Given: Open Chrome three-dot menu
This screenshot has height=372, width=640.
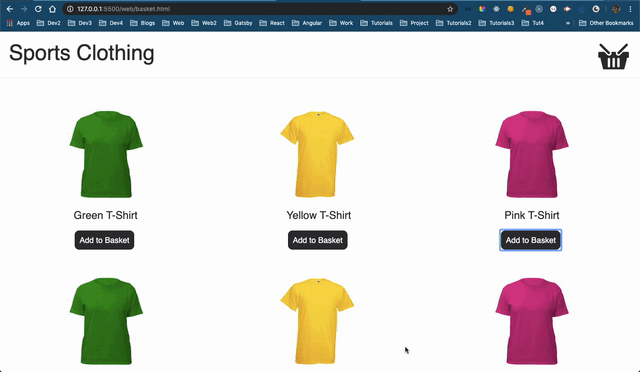Looking at the screenshot, I should coord(631,9).
